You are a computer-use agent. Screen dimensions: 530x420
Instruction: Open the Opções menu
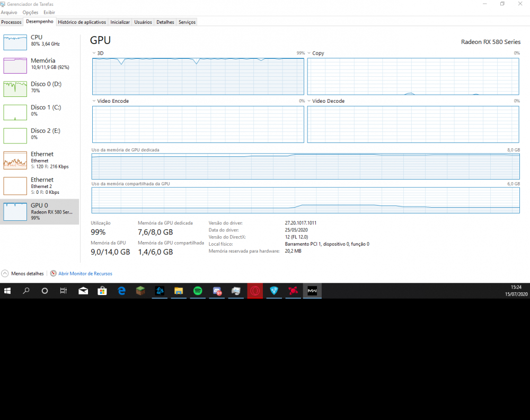[x=30, y=12]
